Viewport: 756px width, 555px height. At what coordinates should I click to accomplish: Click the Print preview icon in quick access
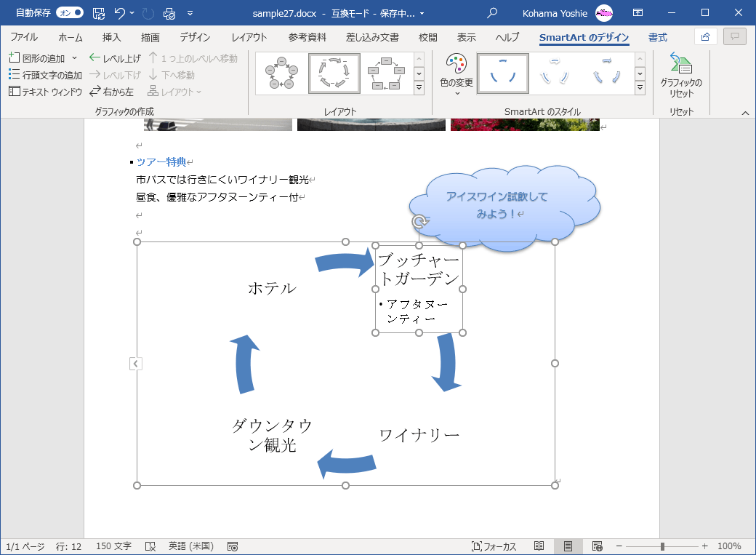[x=169, y=14]
